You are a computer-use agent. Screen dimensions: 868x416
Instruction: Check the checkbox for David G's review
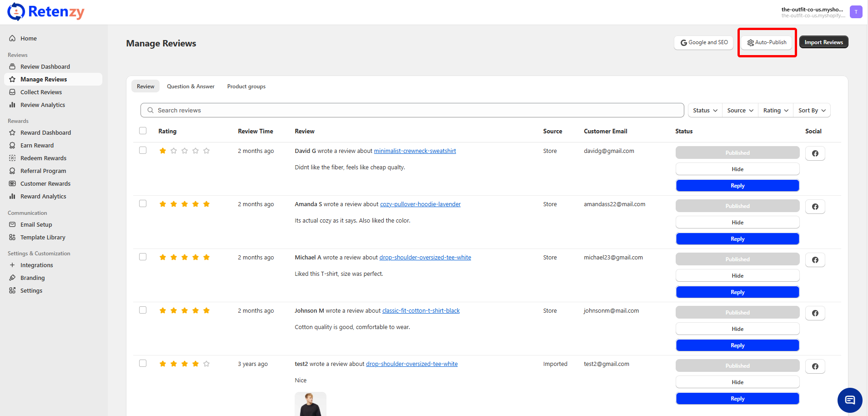[143, 150]
